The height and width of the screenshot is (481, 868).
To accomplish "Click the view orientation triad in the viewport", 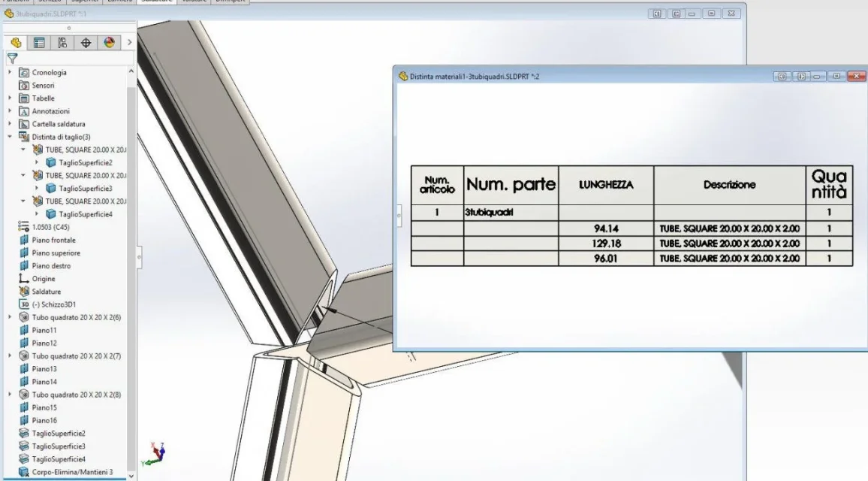I will pyautogui.click(x=155, y=453).
